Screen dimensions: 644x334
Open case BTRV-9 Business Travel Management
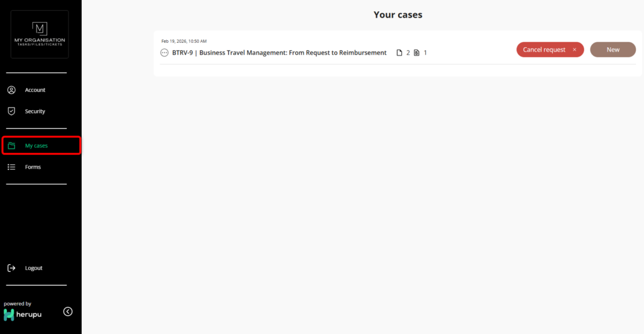279,53
